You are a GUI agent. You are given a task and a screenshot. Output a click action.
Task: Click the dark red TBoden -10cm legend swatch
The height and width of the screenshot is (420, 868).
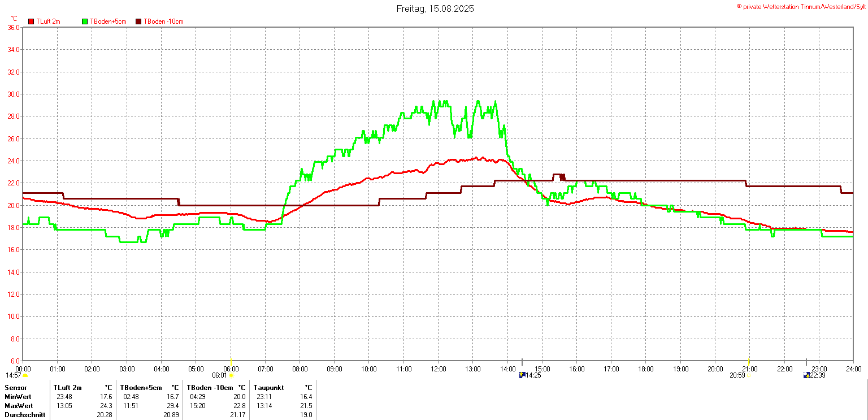[138, 21]
